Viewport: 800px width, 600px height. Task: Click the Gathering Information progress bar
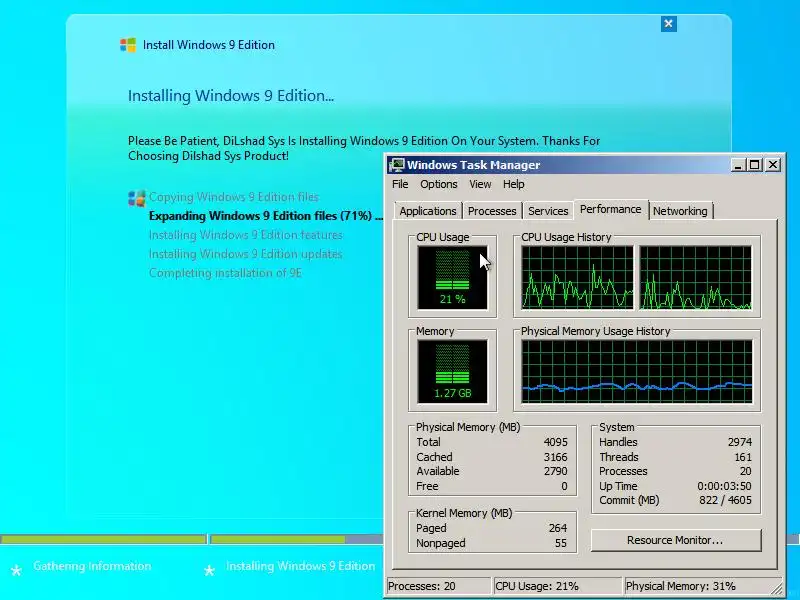point(103,539)
